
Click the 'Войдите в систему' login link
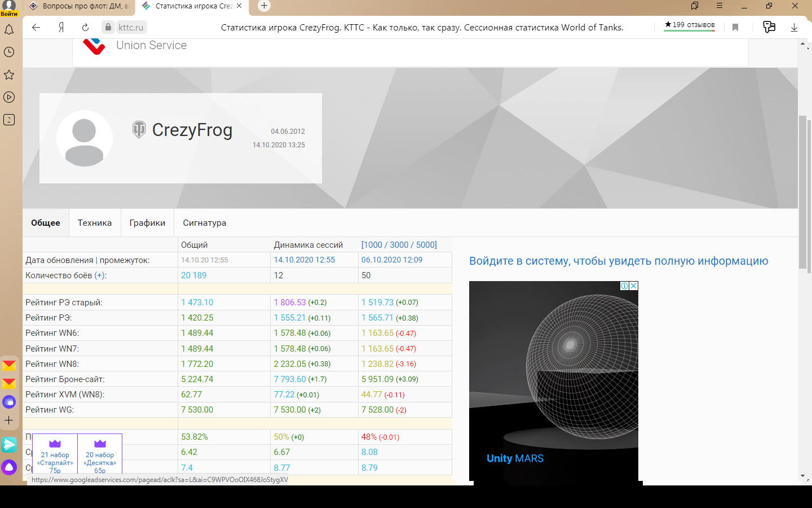pyautogui.click(x=619, y=261)
